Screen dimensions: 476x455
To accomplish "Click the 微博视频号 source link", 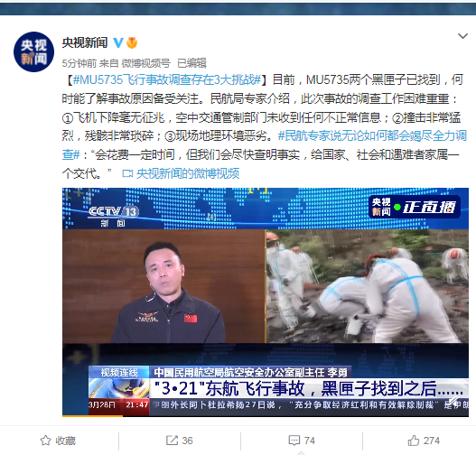I will (145, 63).
